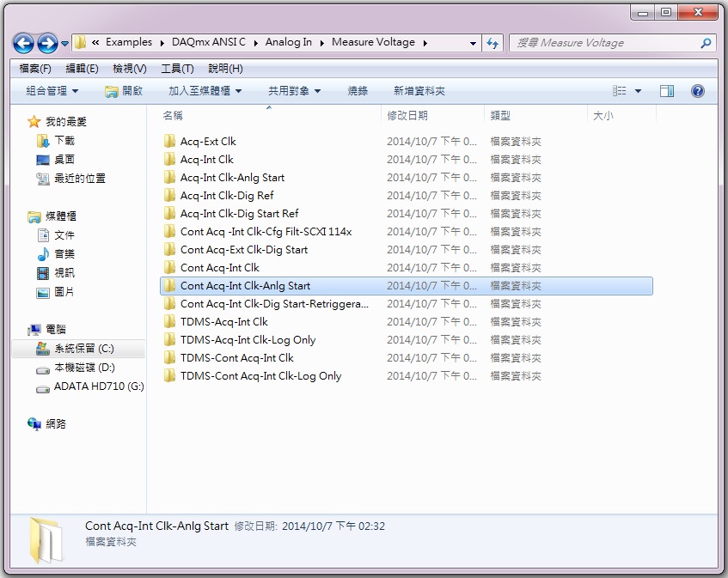This screenshot has width=728, height=578.
Task: Click folder icon of Acq-Int Clk-Dig Ref
Action: (170, 195)
